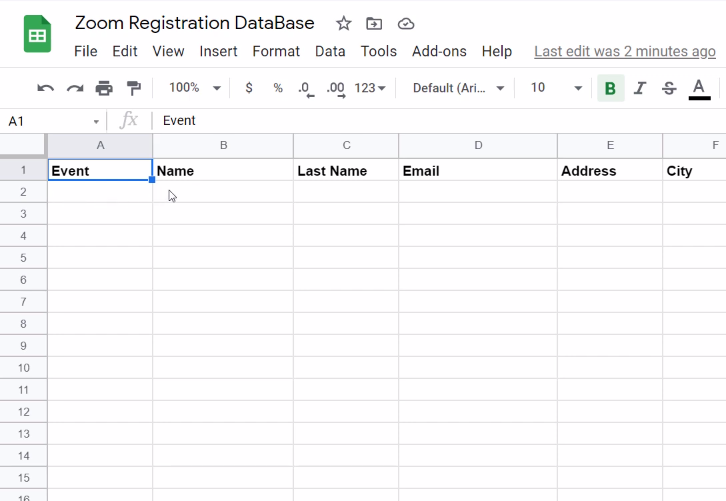Open the text color picker
This screenshot has width=726, height=501.
coord(699,88)
